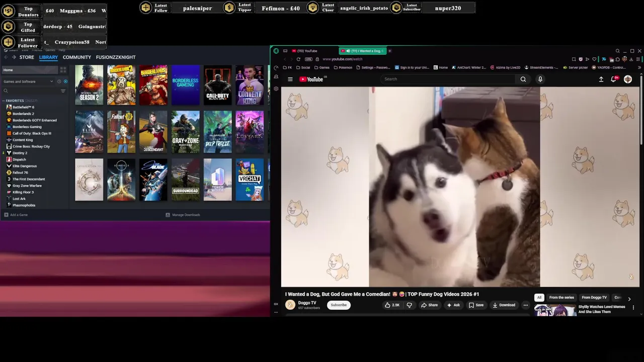Expand hidden bookmarks with double chevron

tap(639, 67)
